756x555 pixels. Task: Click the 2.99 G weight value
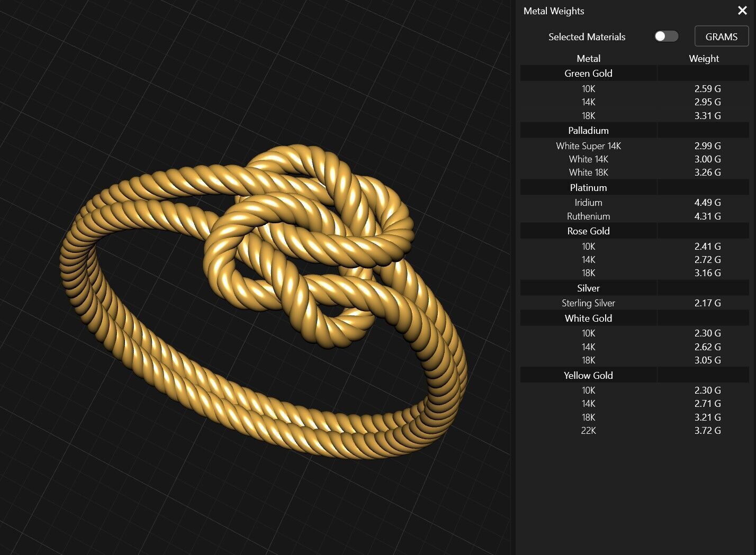[707, 145]
